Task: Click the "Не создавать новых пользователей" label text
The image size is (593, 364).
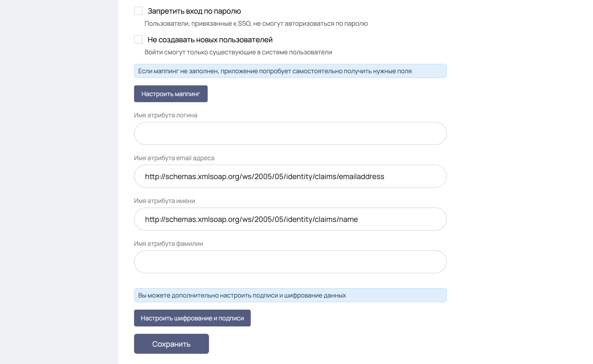Action: (210, 40)
